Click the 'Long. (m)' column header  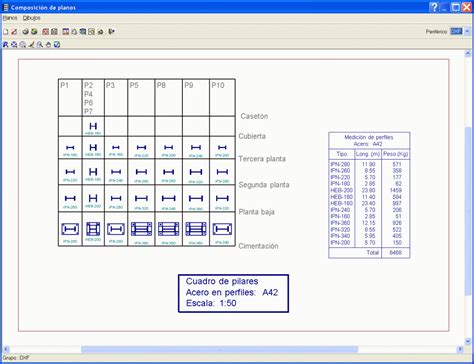coord(368,154)
